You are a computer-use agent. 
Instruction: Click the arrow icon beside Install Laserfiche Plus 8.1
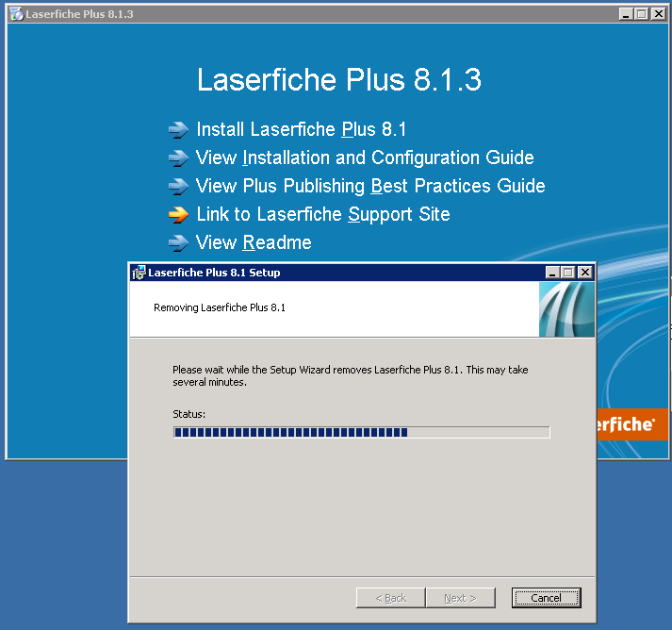tap(178, 130)
